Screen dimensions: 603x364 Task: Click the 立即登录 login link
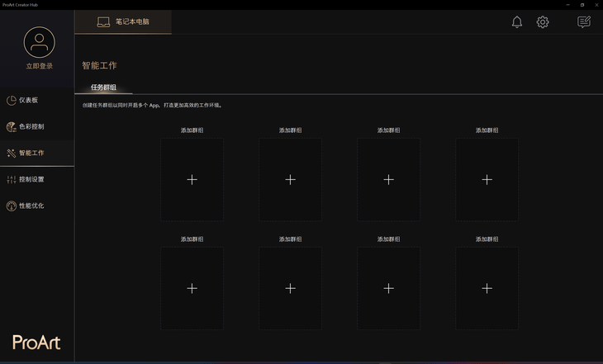click(x=39, y=66)
